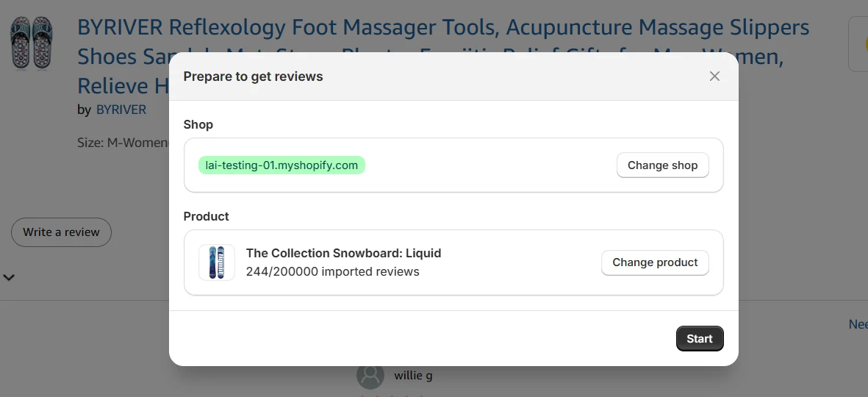Image resolution: width=868 pixels, height=397 pixels.
Task: Click the partially visible link at right edge
Action: [858, 324]
